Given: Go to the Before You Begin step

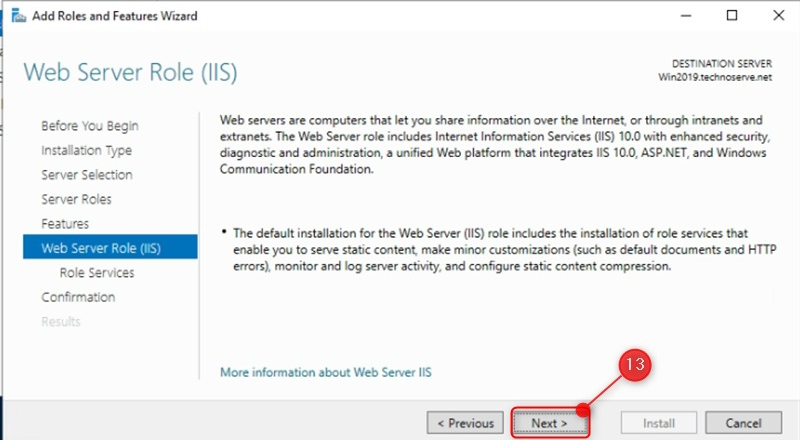Looking at the screenshot, I should point(90,126).
